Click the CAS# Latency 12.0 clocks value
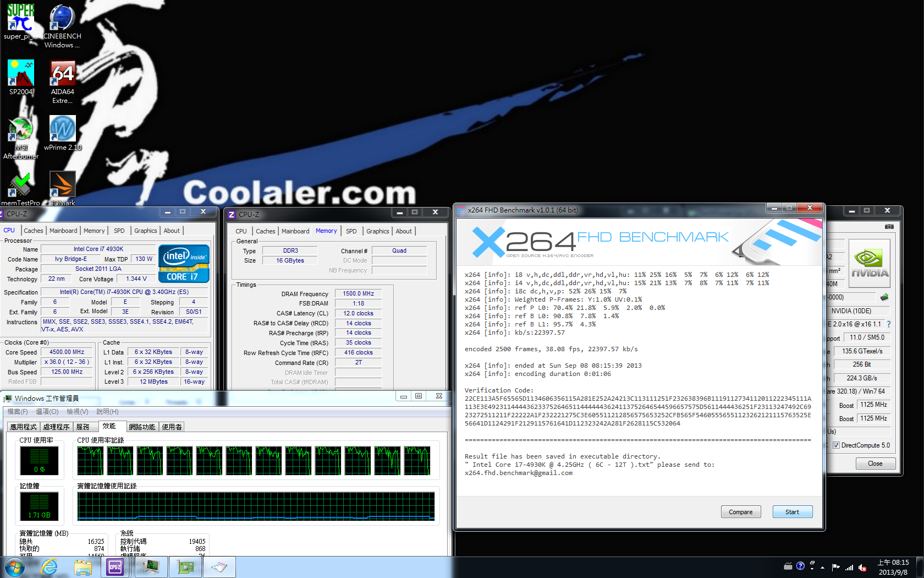Screen dimensions: 924x578 click(x=358, y=313)
